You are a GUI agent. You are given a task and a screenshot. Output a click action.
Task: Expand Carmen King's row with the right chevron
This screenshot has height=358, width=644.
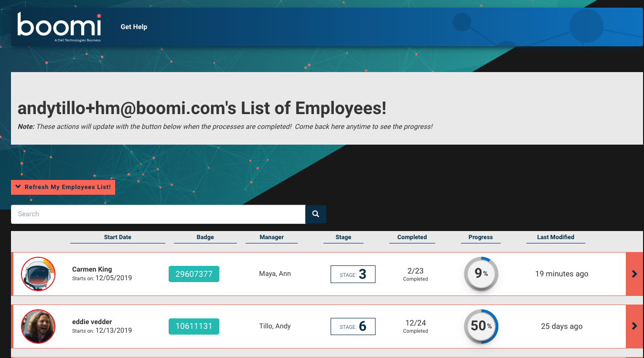pyautogui.click(x=634, y=274)
